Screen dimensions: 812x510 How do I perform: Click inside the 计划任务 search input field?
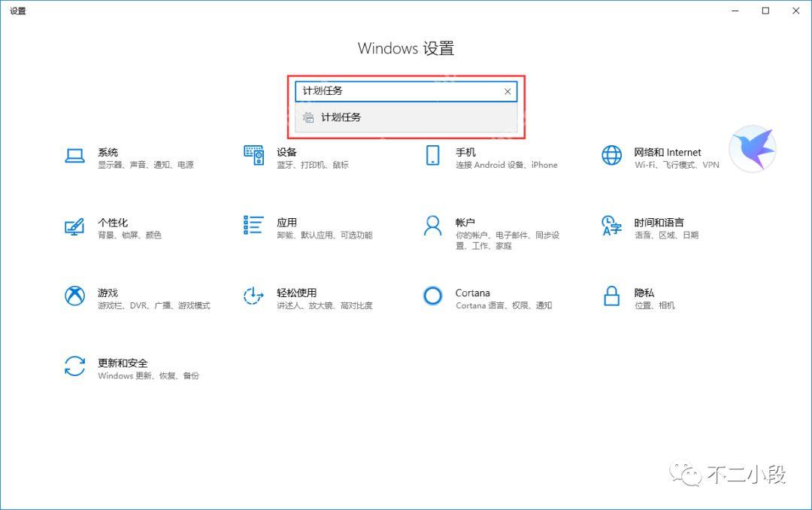click(391, 90)
